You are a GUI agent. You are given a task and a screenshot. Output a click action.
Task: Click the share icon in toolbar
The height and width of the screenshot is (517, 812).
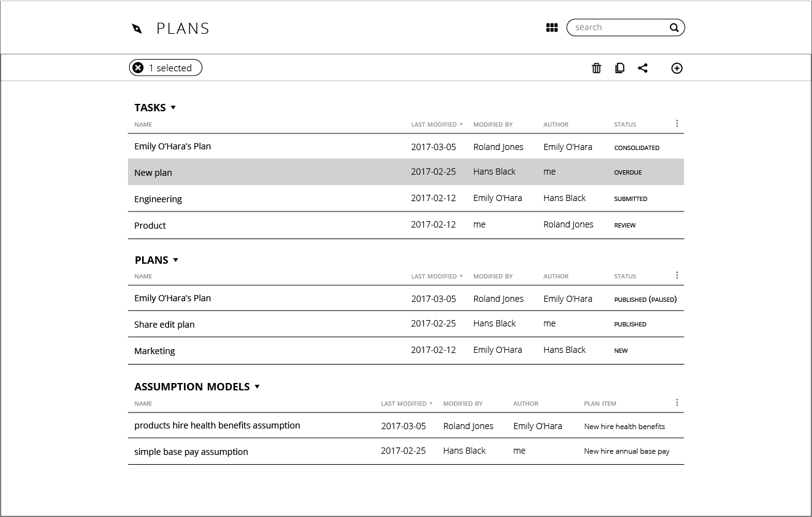[x=643, y=68]
